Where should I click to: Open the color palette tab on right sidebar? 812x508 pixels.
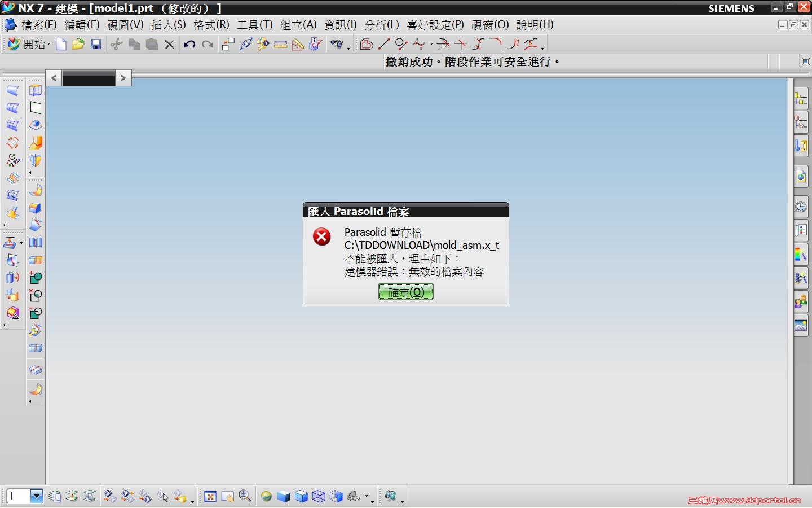[801, 254]
